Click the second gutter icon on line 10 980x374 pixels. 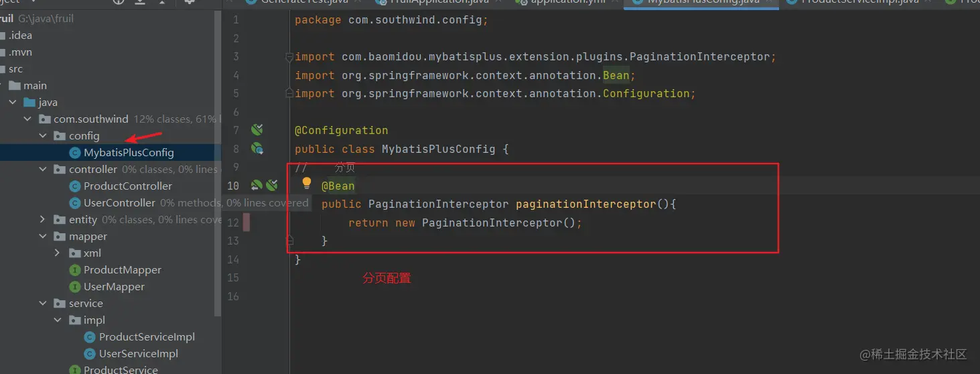(x=271, y=185)
